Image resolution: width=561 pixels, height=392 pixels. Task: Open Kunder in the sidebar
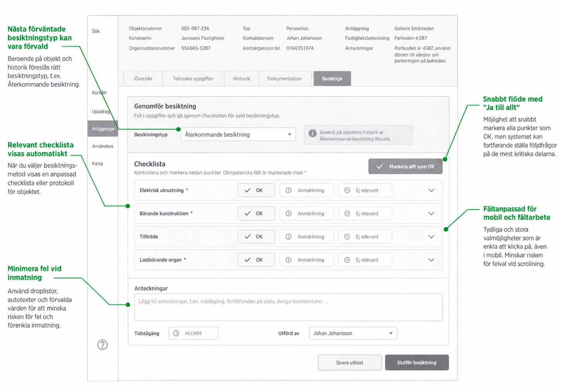[100, 93]
